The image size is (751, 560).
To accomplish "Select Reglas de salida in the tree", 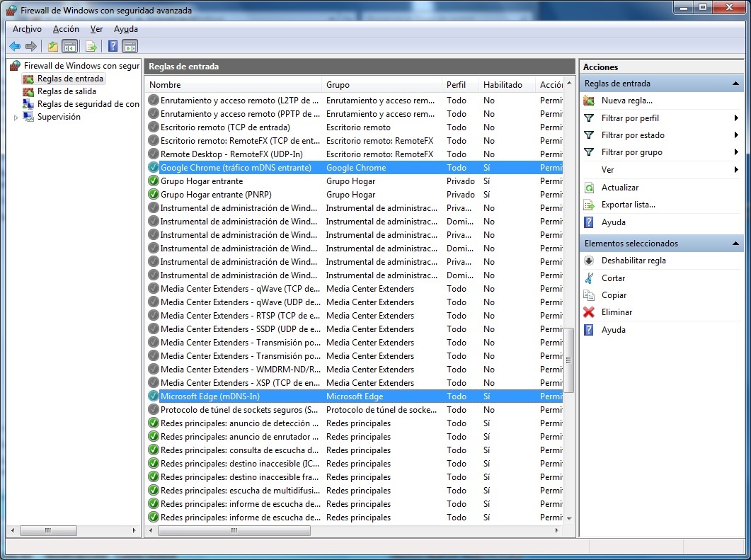I will pyautogui.click(x=67, y=91).
